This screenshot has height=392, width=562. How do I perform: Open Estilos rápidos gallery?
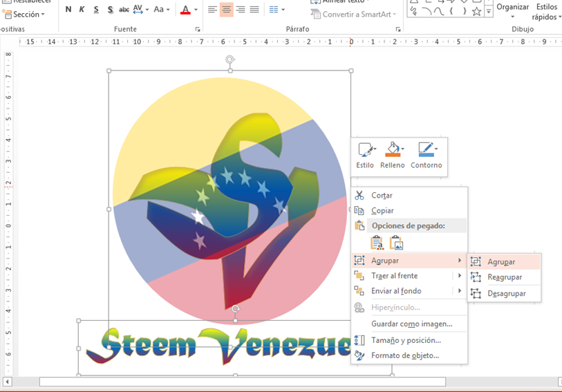pyautogui.click(x=547, y=12)
